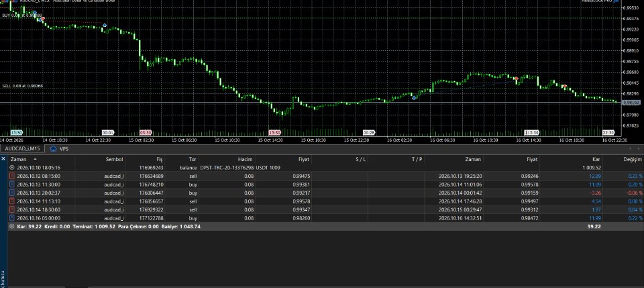Click the blue buy arrow on 16 Oct candles
The image size is (644, 288).
pyautogui.click(x=414, y=98)
